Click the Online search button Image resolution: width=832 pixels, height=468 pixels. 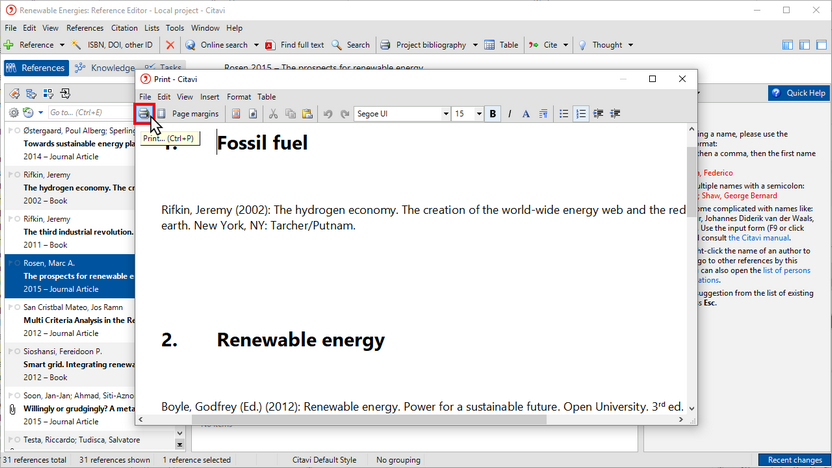coord(216,45)
